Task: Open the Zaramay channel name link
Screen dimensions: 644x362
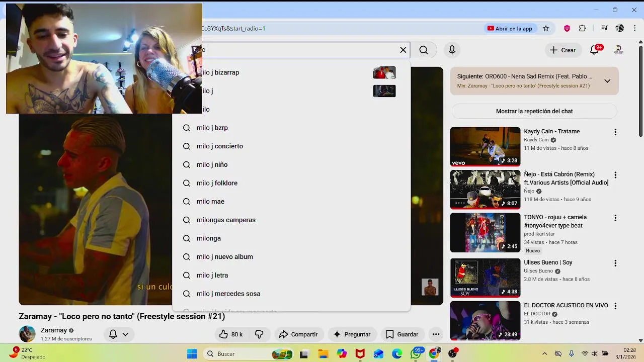Action: (54, 330)
